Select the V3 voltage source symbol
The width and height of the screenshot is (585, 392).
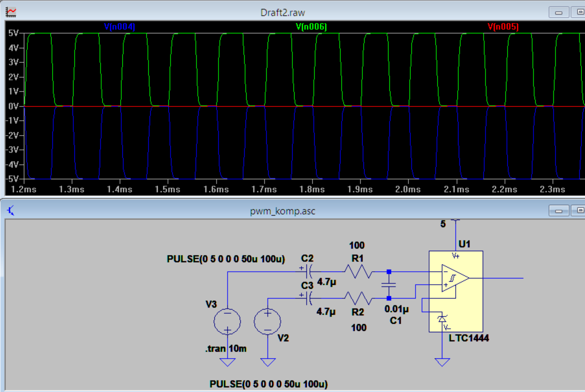click(x=227, y=322)
